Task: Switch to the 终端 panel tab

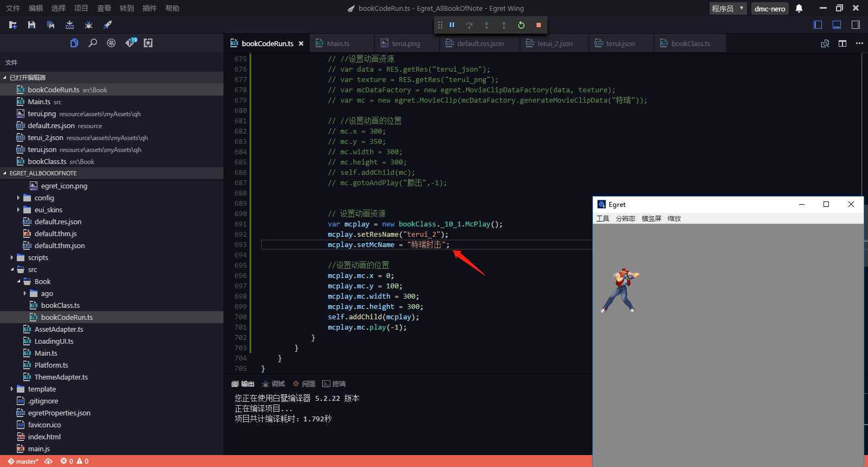Action: pos(334,384)
